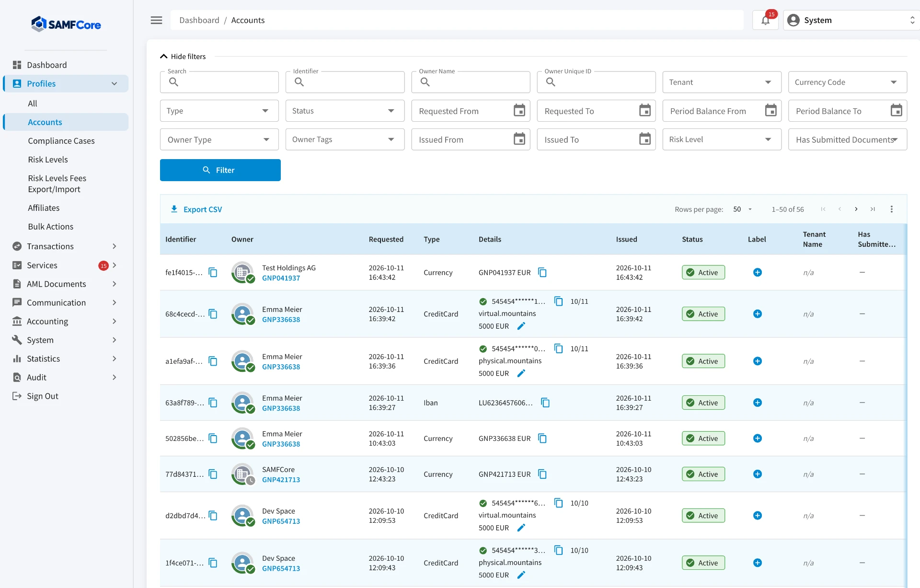
Task: Open the Currency Code dropdown
Action: click(847, 82)
